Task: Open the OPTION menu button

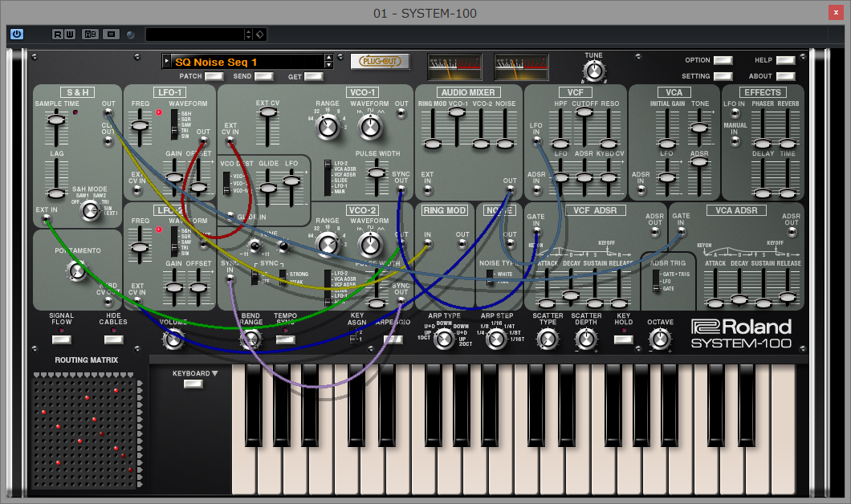Action: coord(723,60)
